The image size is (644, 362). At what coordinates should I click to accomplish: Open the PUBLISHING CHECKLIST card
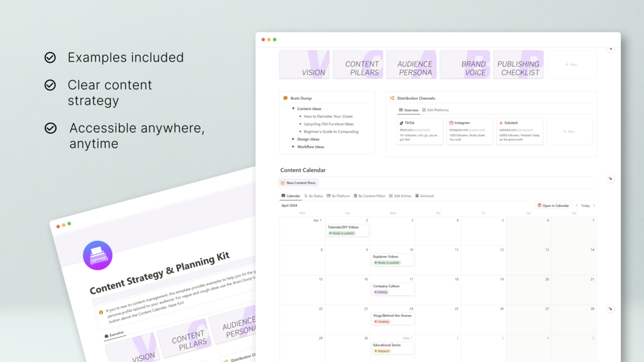(518, 65)
